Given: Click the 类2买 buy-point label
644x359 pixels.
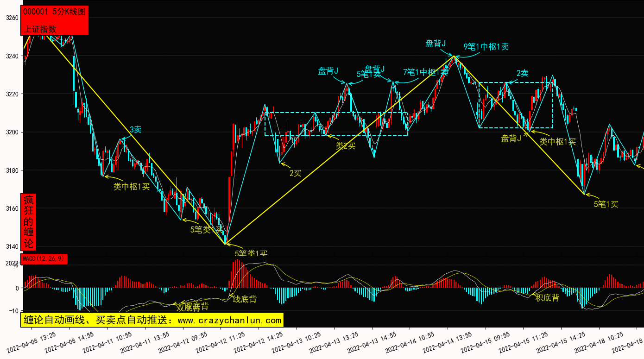Looking at the screenshot, I should 346,146.
